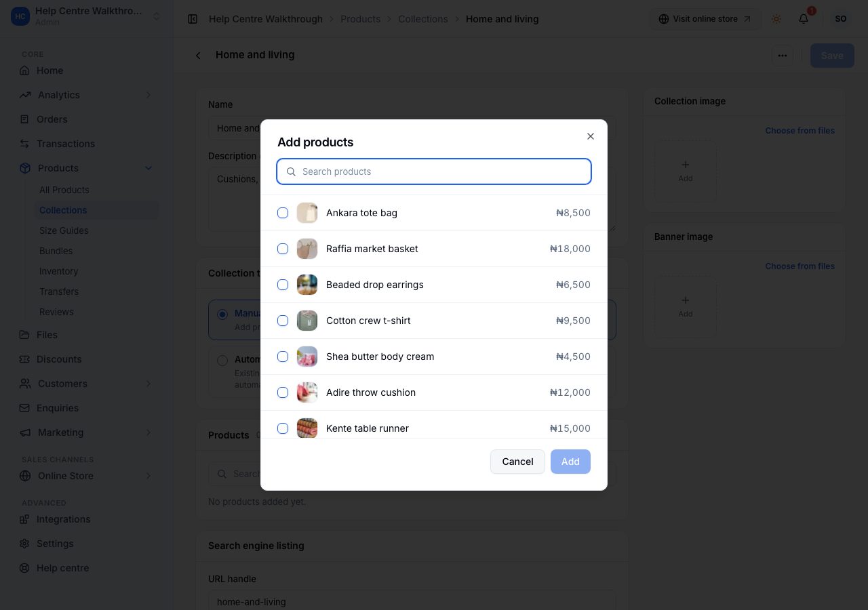
Task: Click the Raffia market basket thumbnail
Action: [x=307, y=249]
